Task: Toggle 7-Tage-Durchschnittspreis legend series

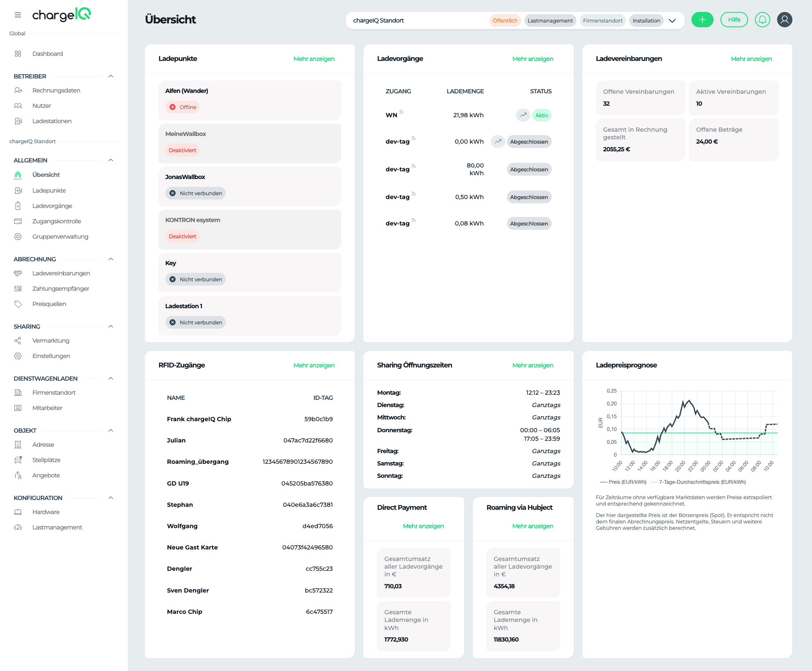Action: (x=698, y=482)
